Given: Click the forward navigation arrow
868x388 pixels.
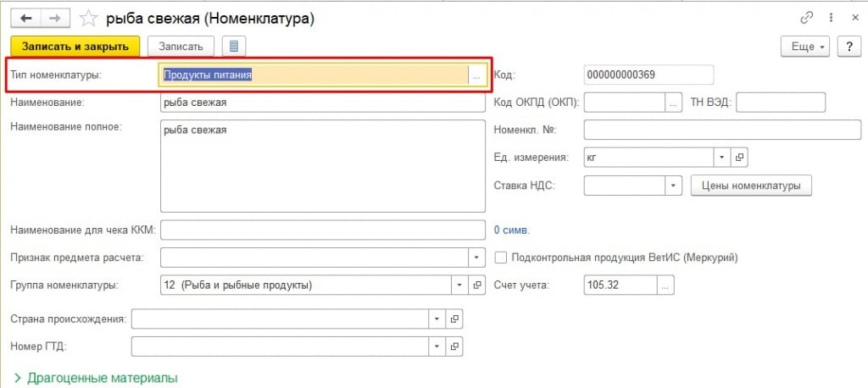Looking at the screenshot, I should point(56,18).
